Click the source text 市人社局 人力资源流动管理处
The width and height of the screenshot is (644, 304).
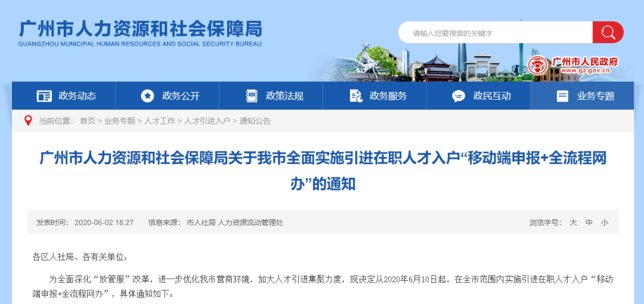(x=234, y=223)
